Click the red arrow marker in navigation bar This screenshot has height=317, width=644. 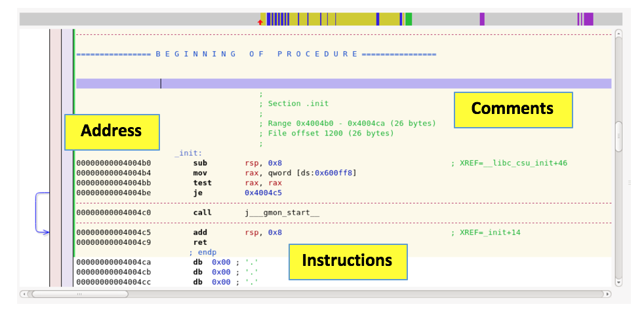point(260,22)
